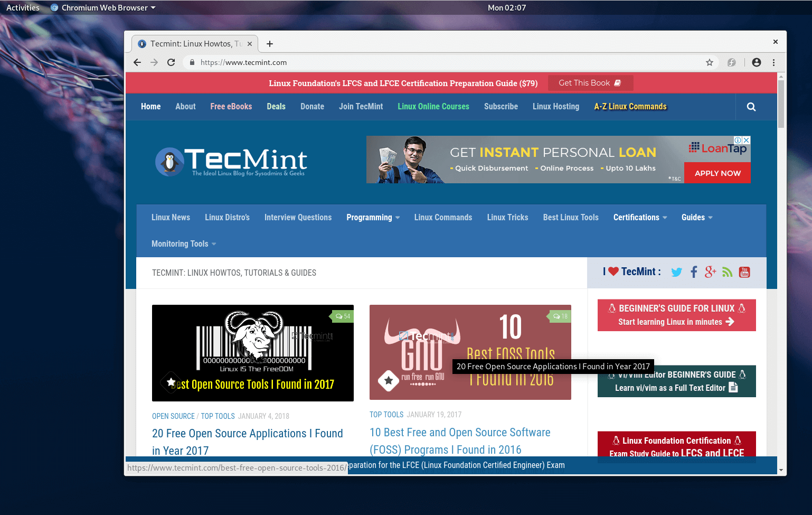Click the 10 Best FOSS Tools thumbnail
The width and height of the screenshot is (812, 515).
click(x=470, y=352)
